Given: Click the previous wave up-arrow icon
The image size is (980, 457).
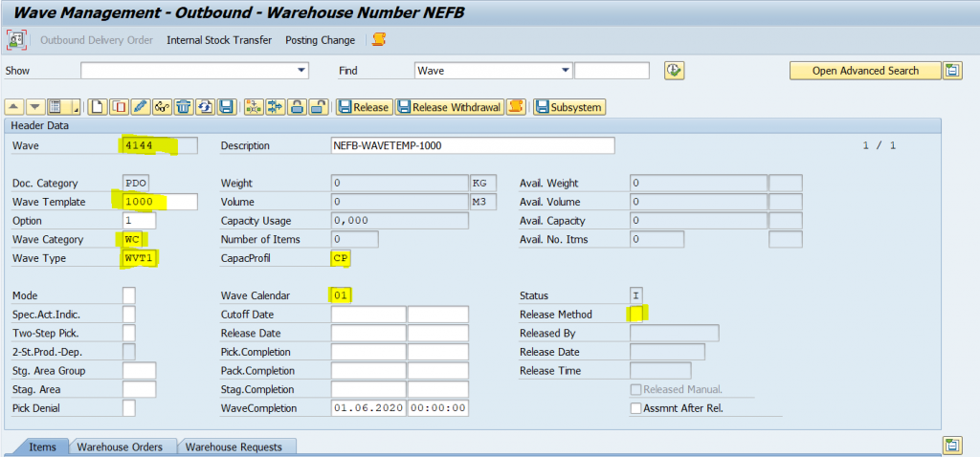Looking at the screenshot, I should pyautogui.click(x=15, y=107).
